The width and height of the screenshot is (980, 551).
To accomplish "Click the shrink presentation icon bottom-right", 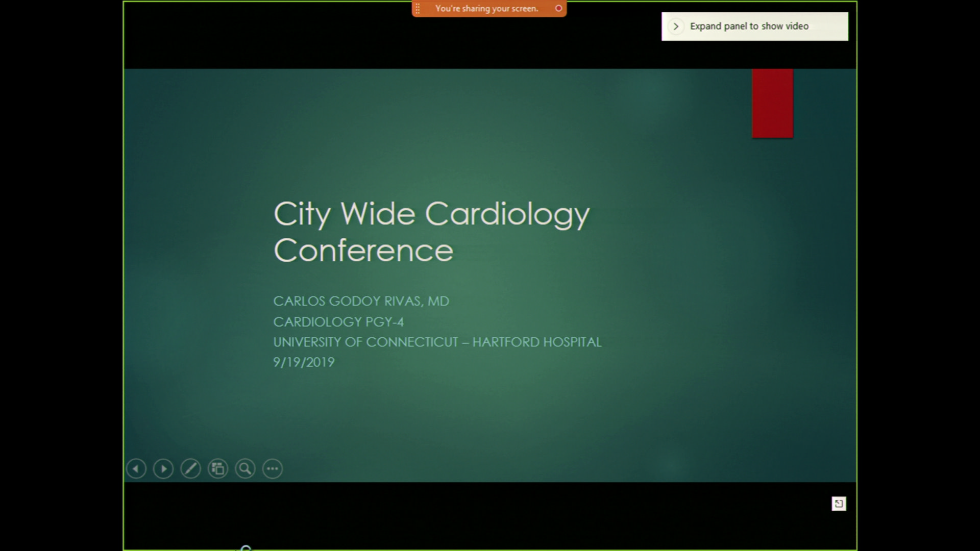I will point(839,504).
